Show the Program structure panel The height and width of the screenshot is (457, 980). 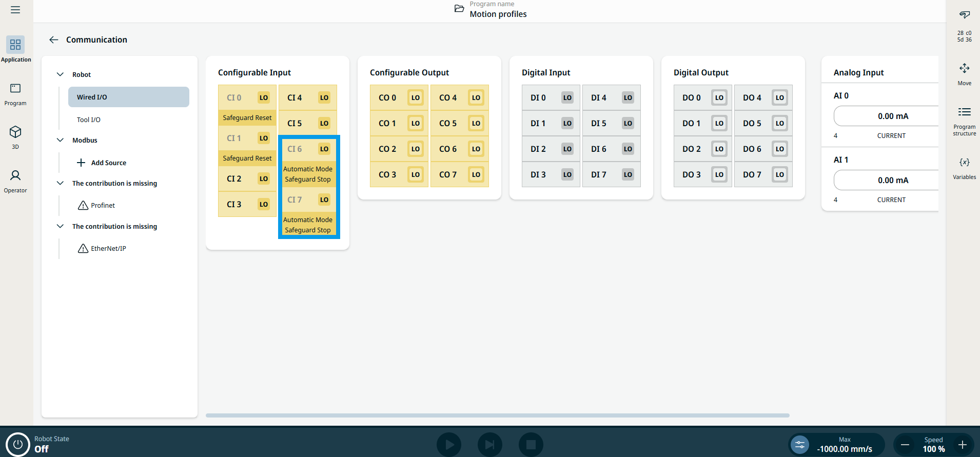tap(964, 112)
